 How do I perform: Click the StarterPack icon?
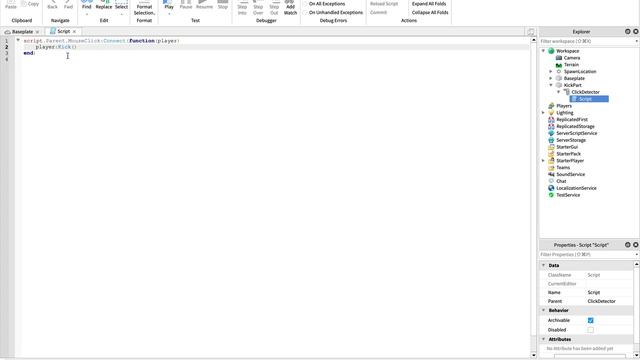pos(551,154)
